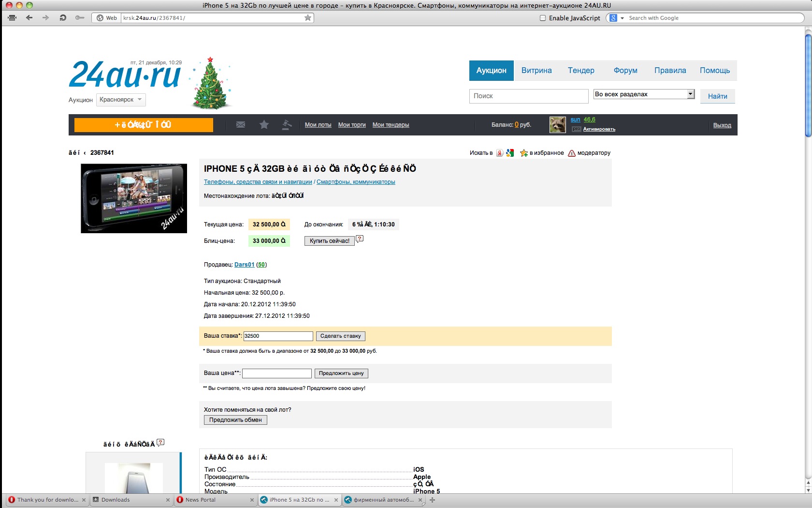Image resolution: width=812 pixels, height=508 pixels.
Task: Click help question icon near left sidebar heading
Action: pyautogui.click(x=161, y=442)
